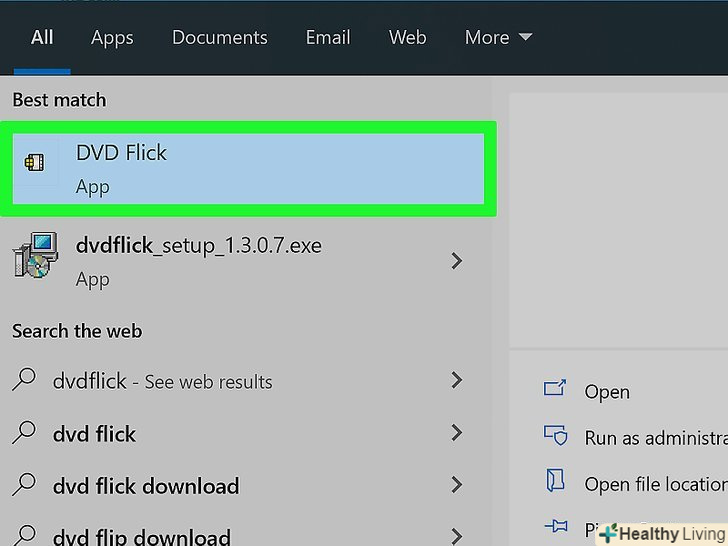Screen dimensions: 728x546
Task: Expand dvdflick_setup_1.3.0.7.exe result arrow
Action: (x=457, y=261)
